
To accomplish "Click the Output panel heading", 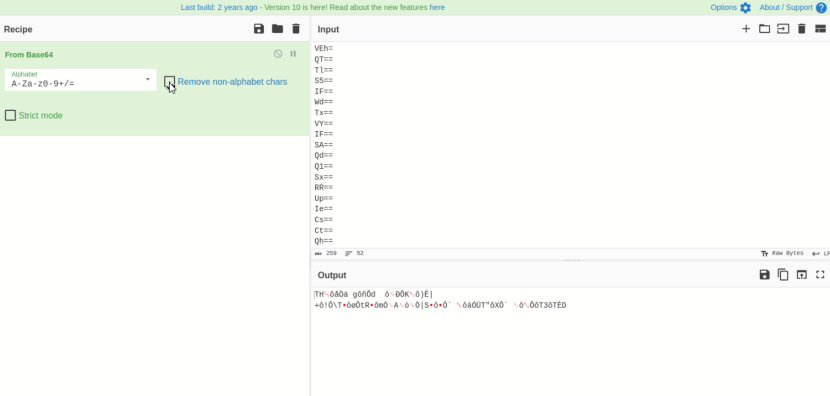I will pyautogui.click(x=332, y=275).
